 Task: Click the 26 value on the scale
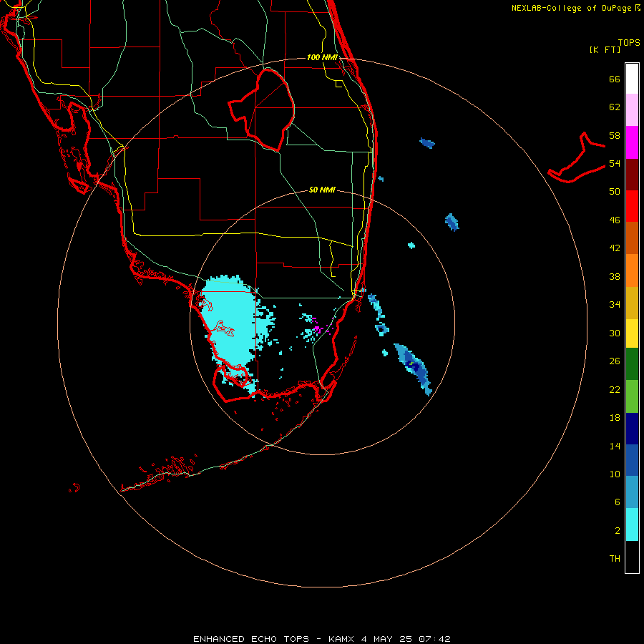point(615,361)
